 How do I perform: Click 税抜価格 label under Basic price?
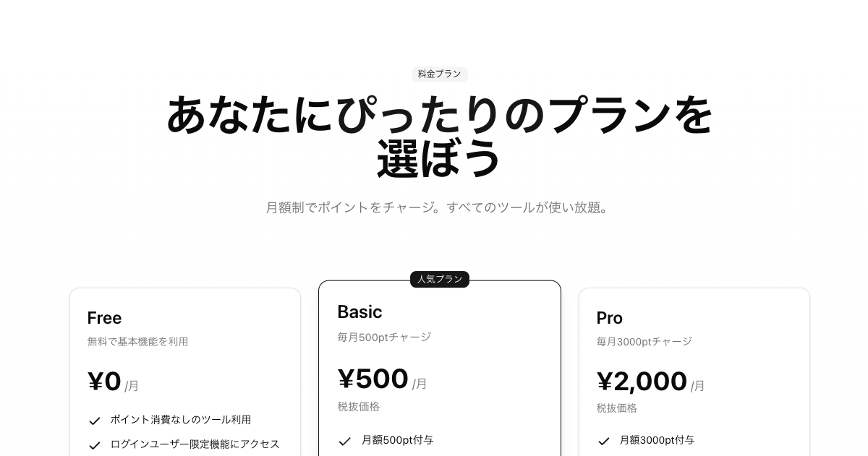[359, 406]
